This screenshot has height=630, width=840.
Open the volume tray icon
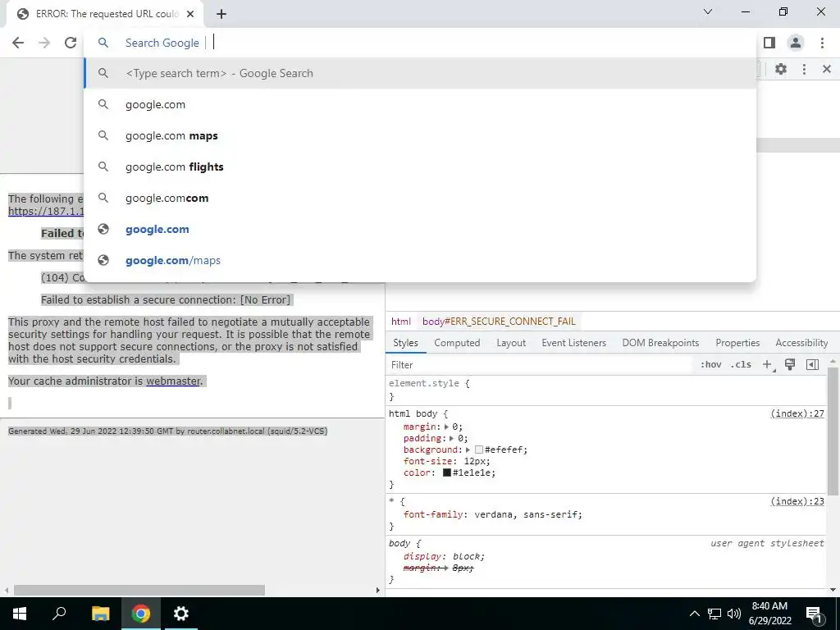[x=734, y=614]
